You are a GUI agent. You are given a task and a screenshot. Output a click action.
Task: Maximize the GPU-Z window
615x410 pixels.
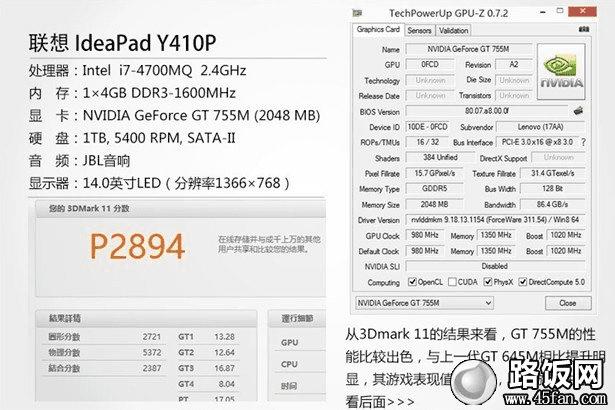click(560, 11)
